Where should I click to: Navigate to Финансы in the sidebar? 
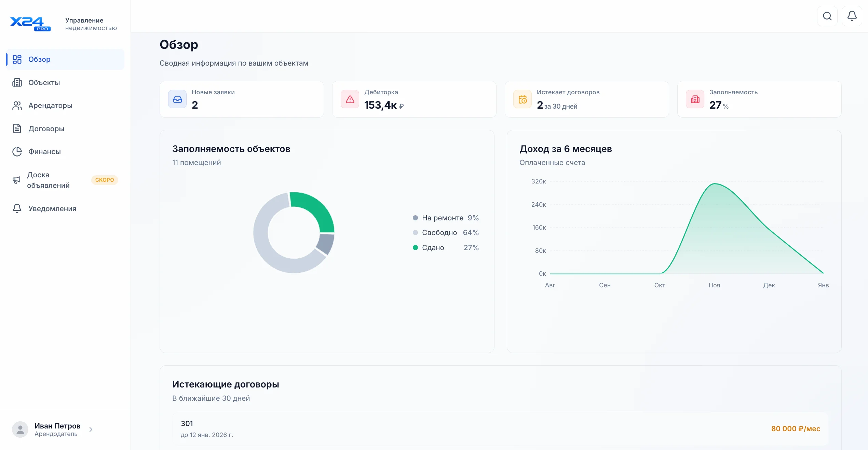[44, 152]
